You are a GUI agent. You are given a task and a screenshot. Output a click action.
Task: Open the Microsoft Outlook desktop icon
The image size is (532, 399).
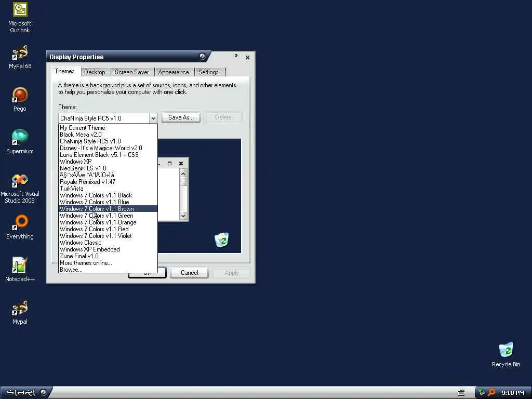[20, 18]
